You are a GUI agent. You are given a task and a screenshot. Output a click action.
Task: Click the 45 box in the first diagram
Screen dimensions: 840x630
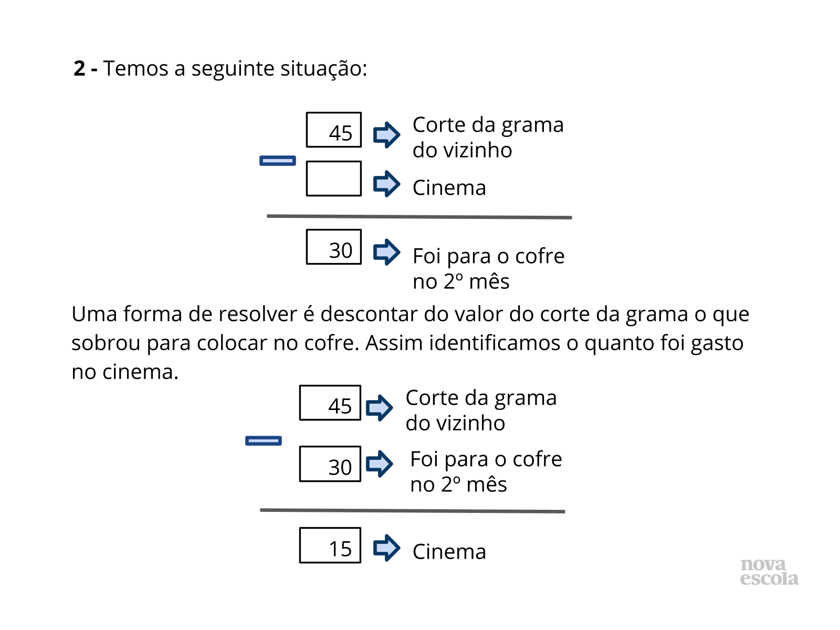click(x=334, y=130)
